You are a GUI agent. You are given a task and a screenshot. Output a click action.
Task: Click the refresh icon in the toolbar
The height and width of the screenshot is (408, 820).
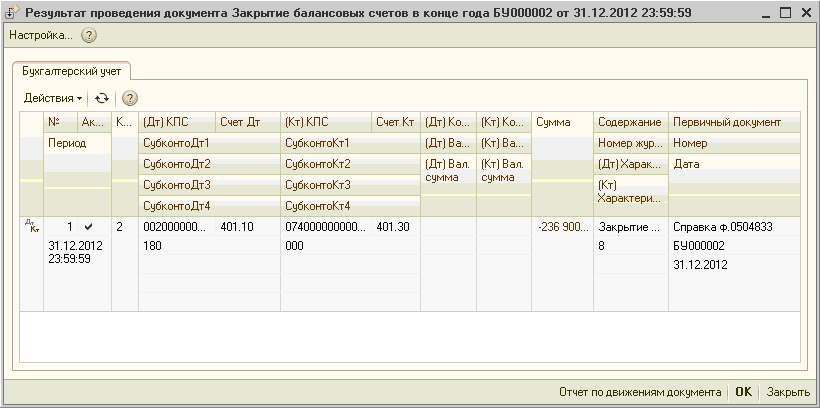[101, 98]
